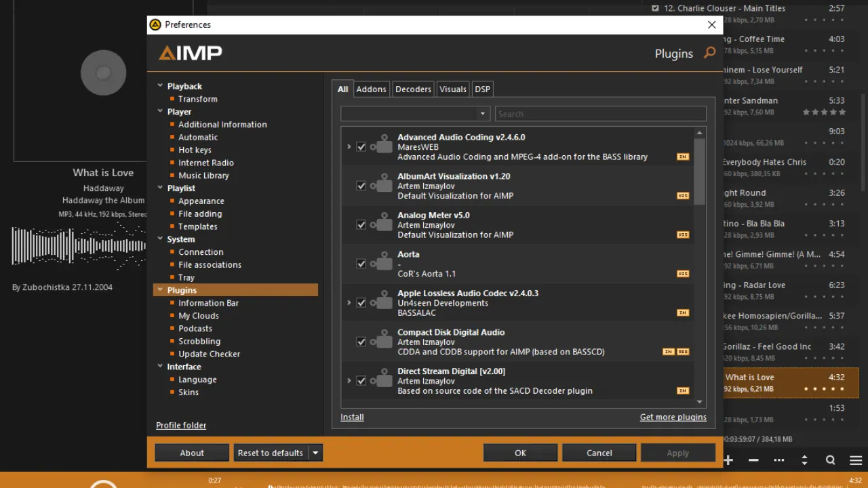Click IN badge on Direct Stream Digital row

pos(683,391)
